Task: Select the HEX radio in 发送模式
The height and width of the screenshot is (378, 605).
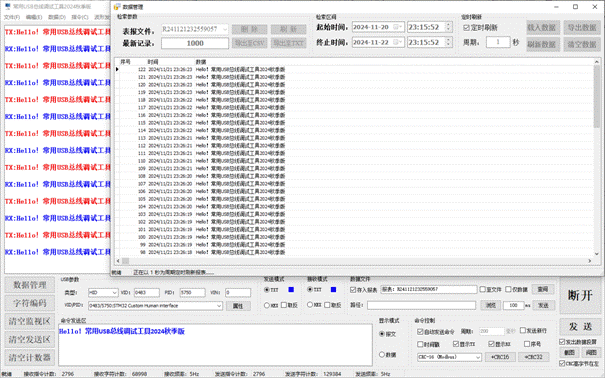Action: (267, 305)
